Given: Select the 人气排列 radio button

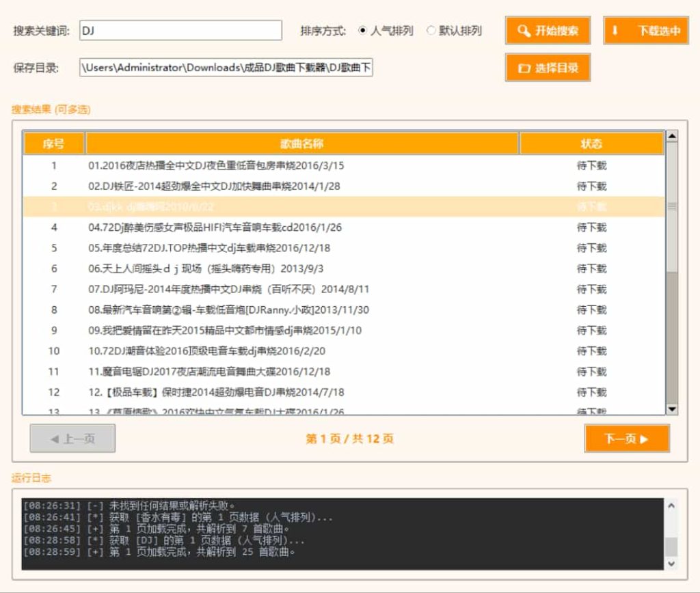Looking at the screenshot, I should tap(362, 30).
